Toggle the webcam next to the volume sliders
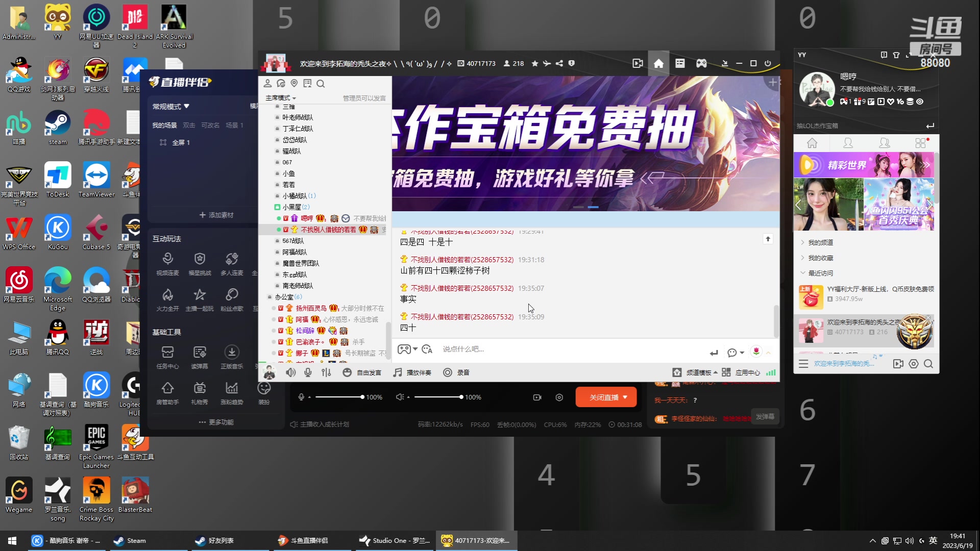 537,397
